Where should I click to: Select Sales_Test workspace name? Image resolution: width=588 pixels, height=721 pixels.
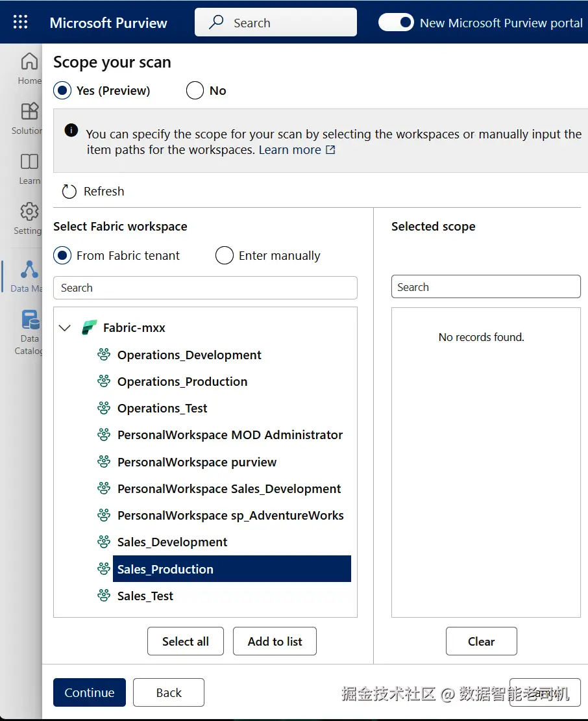pyautogui.click(x=145, y=596)
